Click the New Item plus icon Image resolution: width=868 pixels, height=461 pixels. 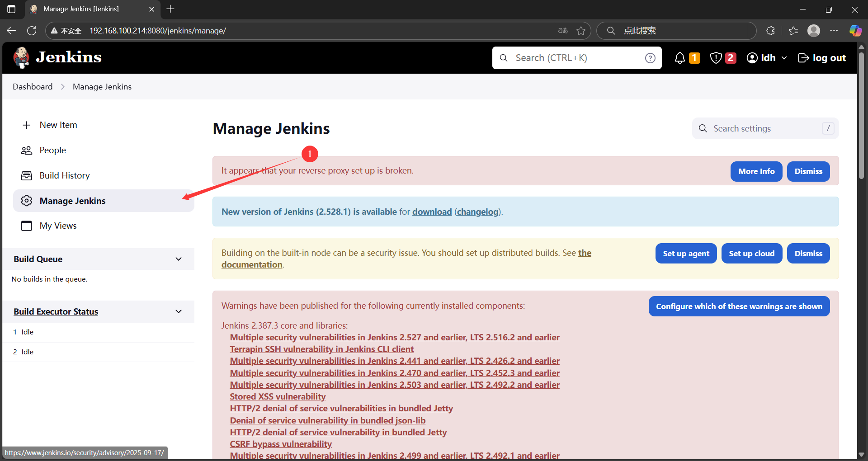point(27,125)
